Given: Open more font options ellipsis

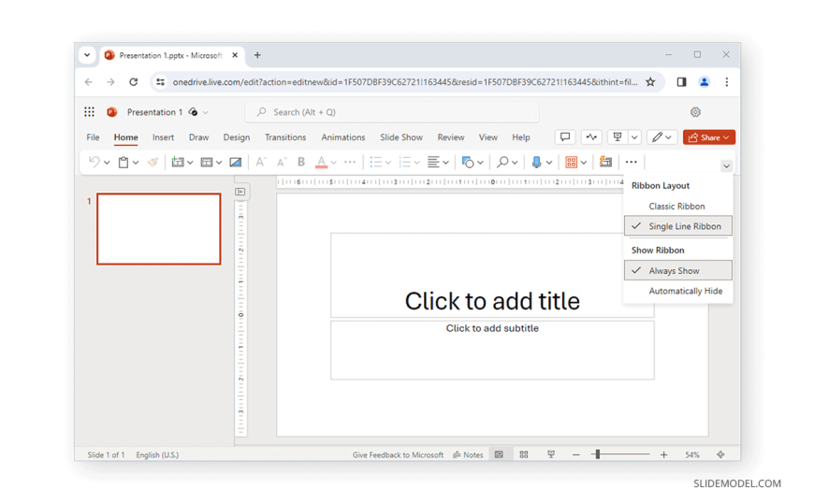Looking at the screenshot, I should tap(351, 162).
